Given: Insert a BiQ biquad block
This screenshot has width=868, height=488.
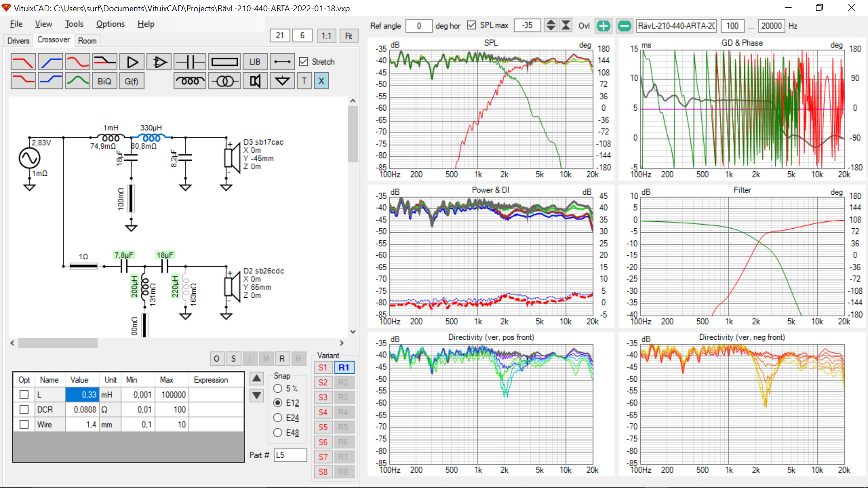Looking at the screenshot, I should pos(104,81).
